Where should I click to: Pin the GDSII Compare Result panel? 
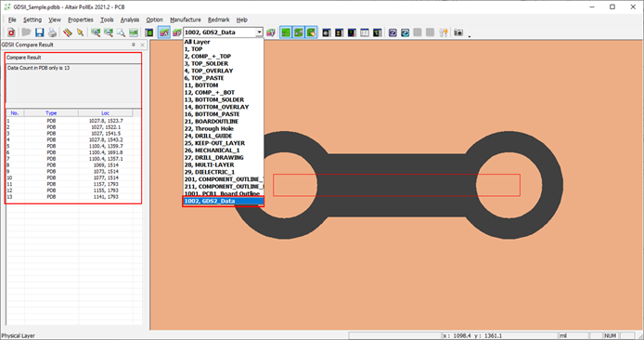(x=134, y=45)
